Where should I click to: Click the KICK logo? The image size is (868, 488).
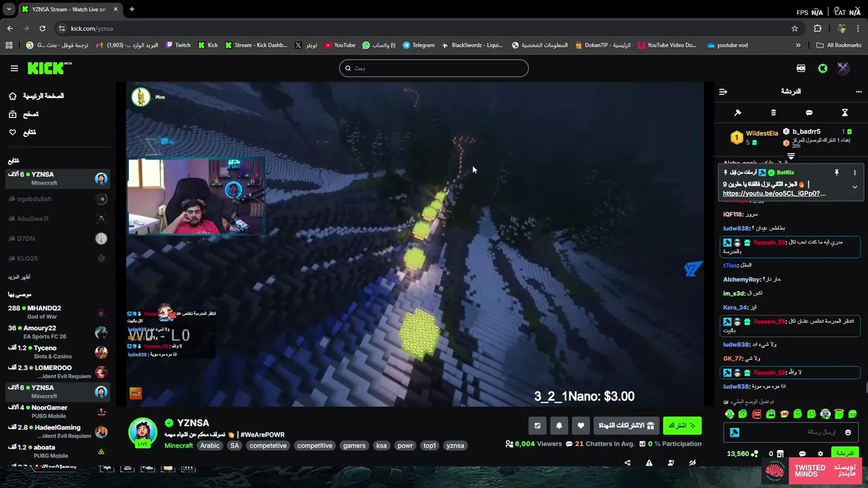49,68
